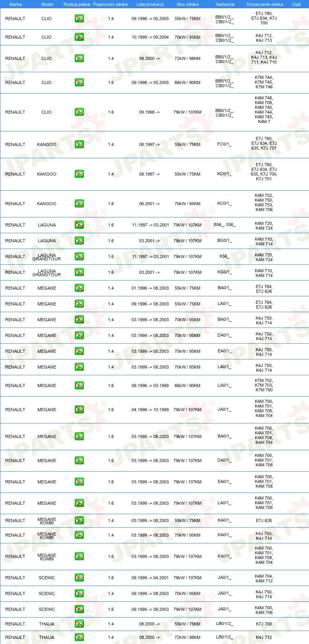Select the date range 09.1996 -> 03.1999
The image size is (309, 644).
(150, 386)
